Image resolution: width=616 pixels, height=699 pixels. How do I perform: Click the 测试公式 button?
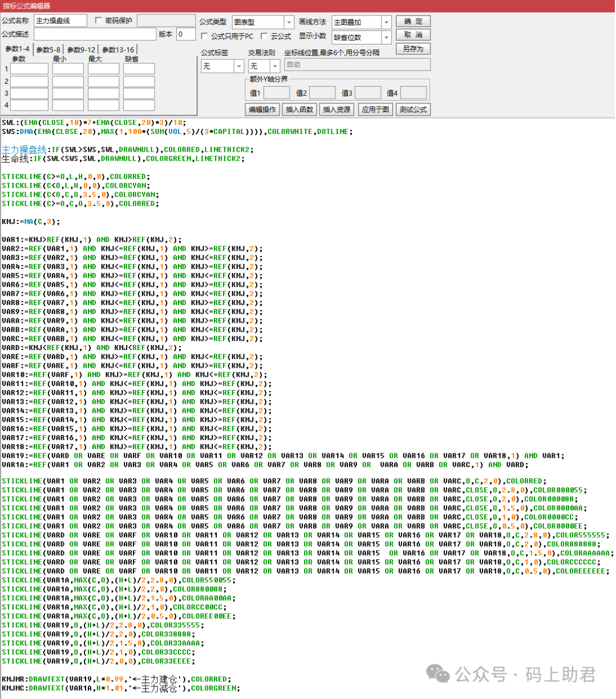[x=413, y=109]
